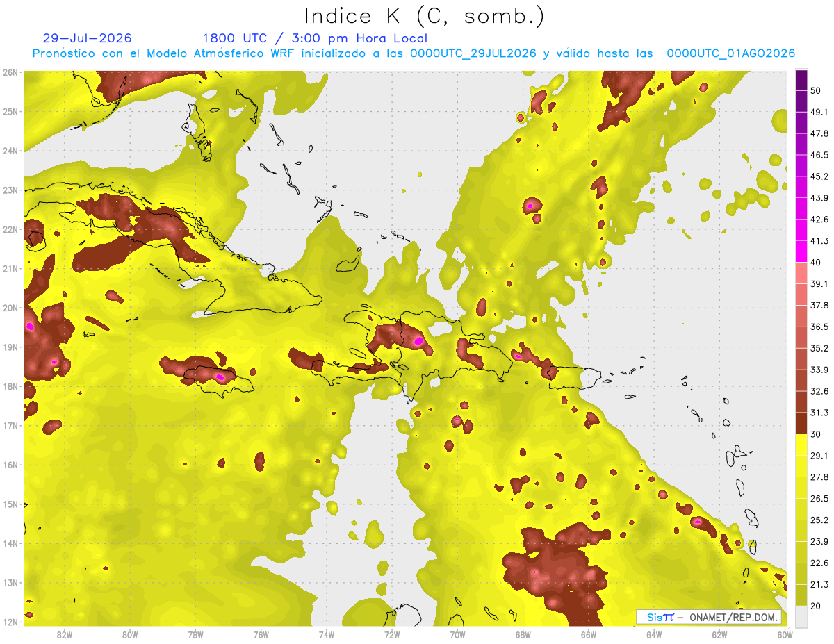Select the latitude label "13N"
The height and width of the screenshot is (644, 834).
pyautogui.click(x=10, y=582)
